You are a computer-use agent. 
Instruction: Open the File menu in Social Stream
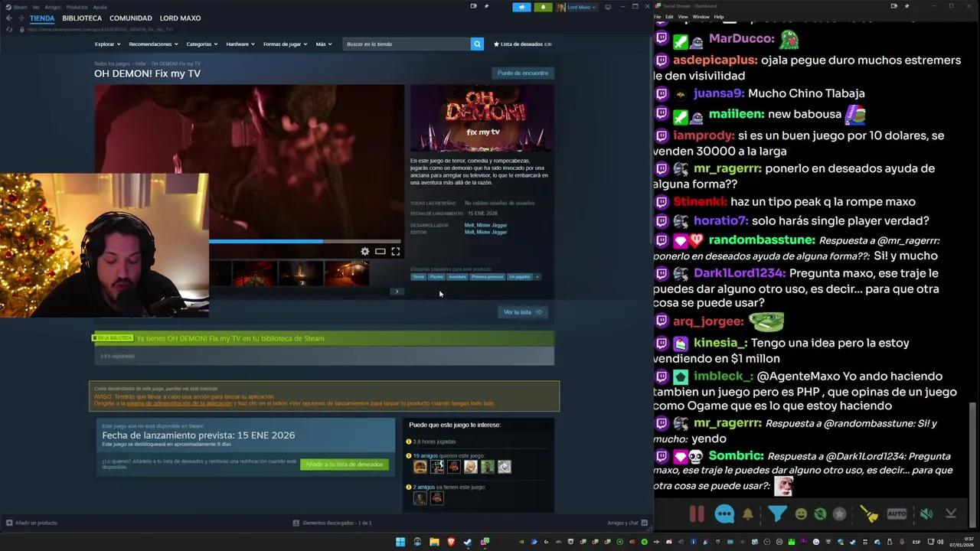[x=658, y=17]
